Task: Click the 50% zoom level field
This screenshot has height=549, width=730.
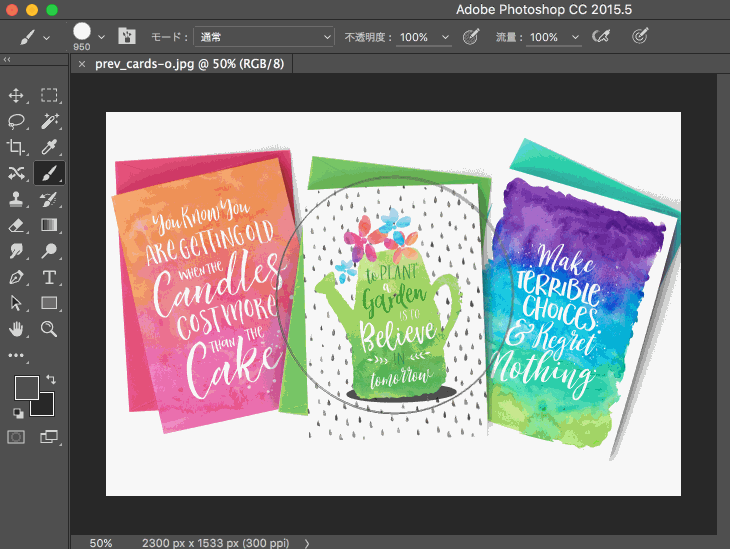Action: (100, 542)
